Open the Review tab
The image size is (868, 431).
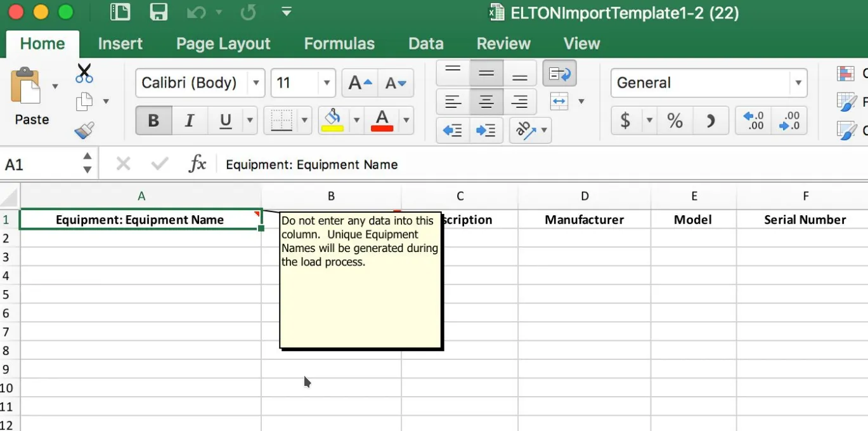pyautogui.click(x=503, y=44)
